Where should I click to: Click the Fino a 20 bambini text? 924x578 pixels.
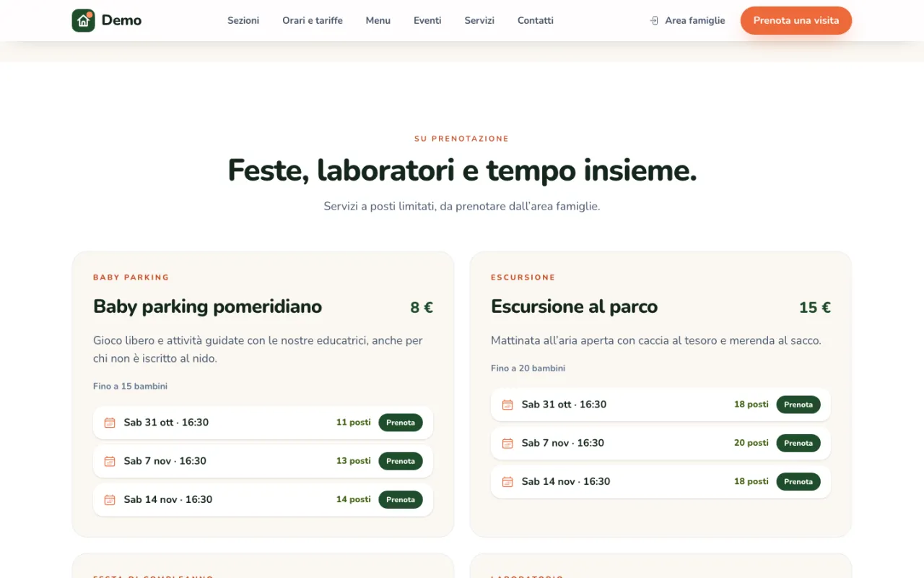[x=528, y=368]
